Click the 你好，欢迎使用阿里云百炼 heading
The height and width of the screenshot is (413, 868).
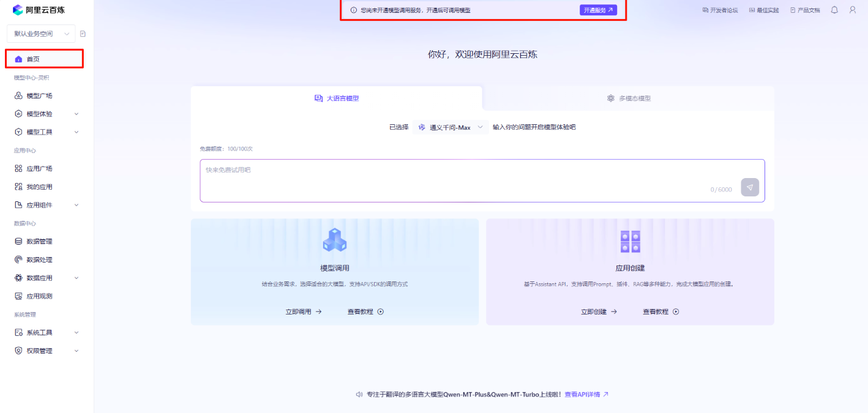pyautogui.click(x=482, y=54)
